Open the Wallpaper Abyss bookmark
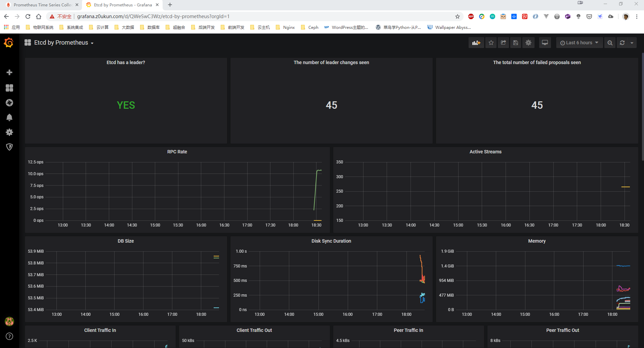 pos(449,27)
